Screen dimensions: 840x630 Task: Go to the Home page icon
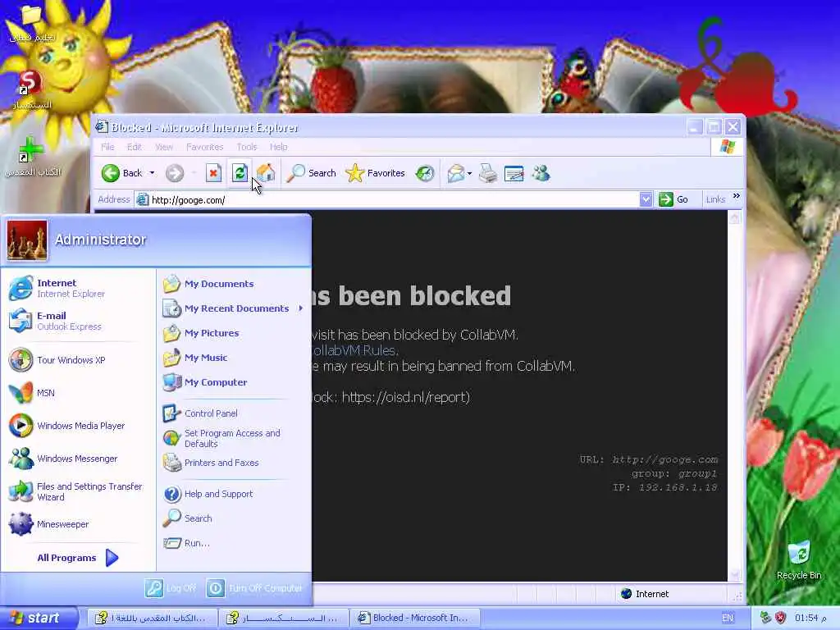(266, 172)
